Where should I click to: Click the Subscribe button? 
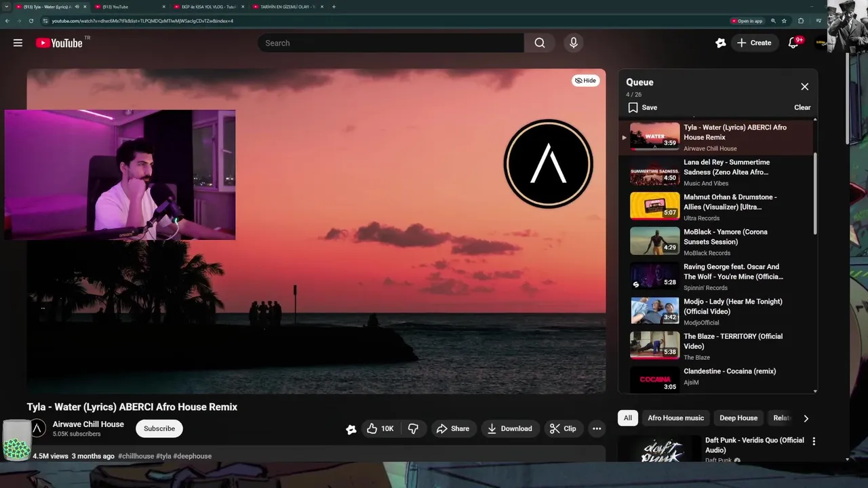coord(159,428)
